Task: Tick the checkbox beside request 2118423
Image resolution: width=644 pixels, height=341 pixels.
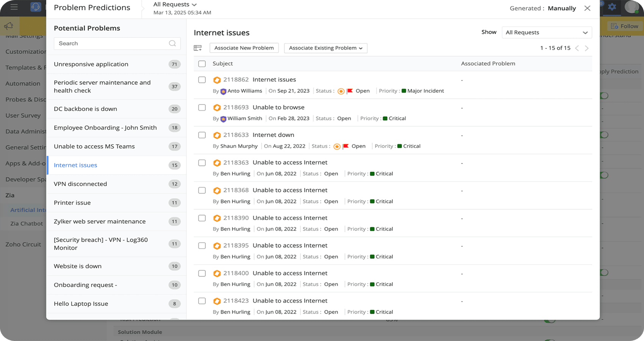Action: click(202, 301)
